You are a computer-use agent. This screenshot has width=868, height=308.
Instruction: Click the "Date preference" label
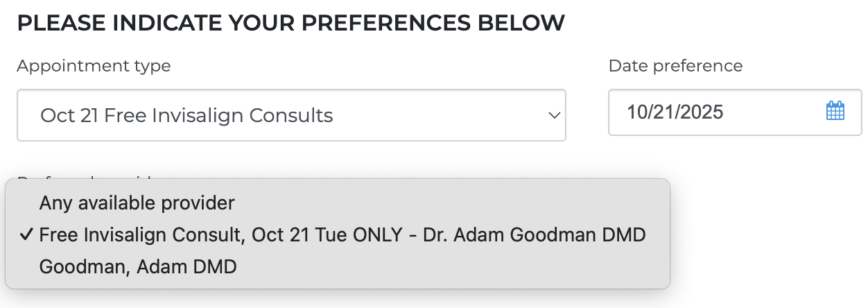[x=675, y=66]
